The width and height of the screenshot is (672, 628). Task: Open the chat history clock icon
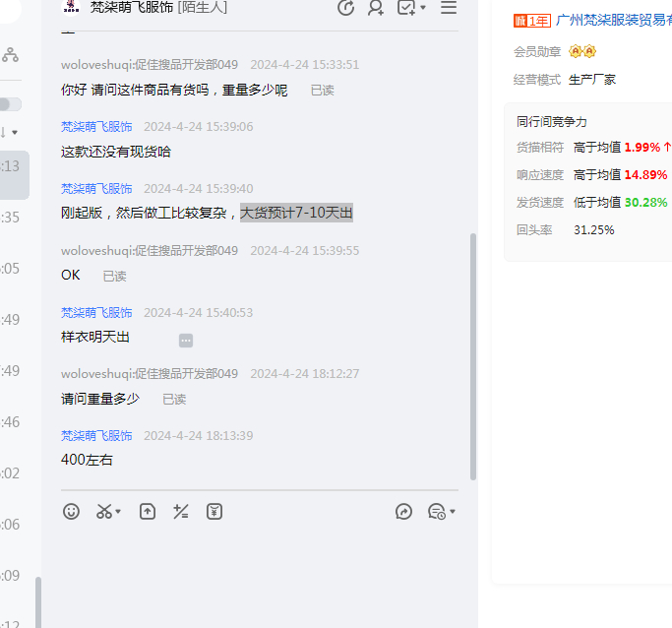pyautogui.click(x=436, y=511)
